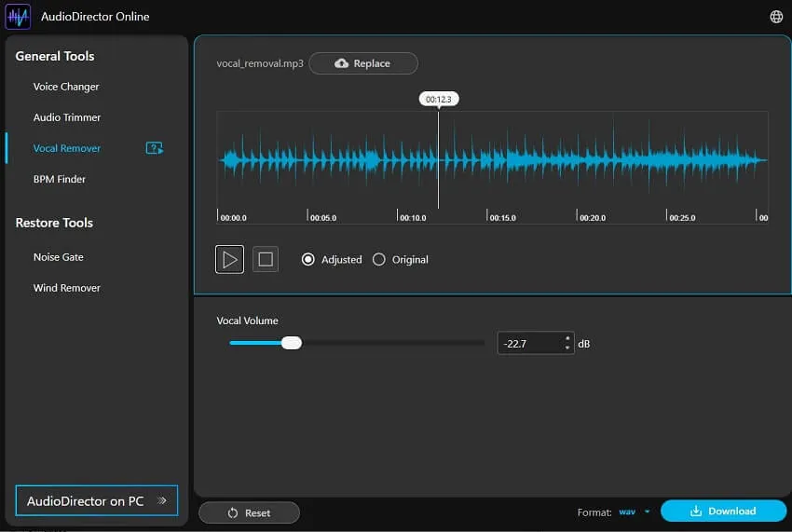The width and height of the screenshot is (792, 532).
Task: Click the Vocal Volume slider handle
Action: pyautogui.click(x=292, y=343)
